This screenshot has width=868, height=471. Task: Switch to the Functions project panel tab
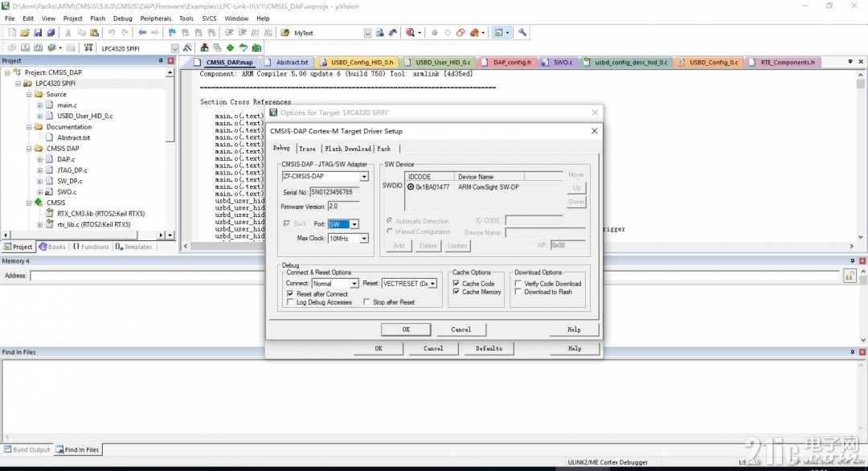(91, 247)
